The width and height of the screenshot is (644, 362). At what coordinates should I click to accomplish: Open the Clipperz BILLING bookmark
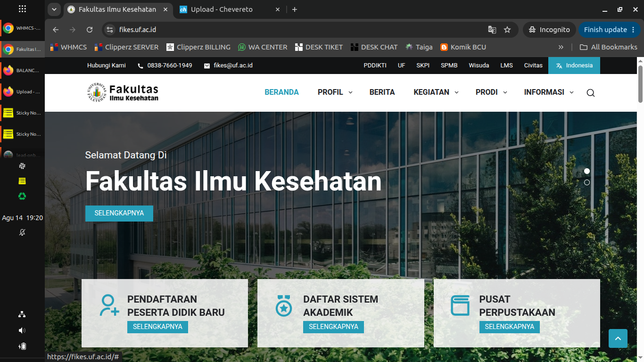click(x=198, y=47)
